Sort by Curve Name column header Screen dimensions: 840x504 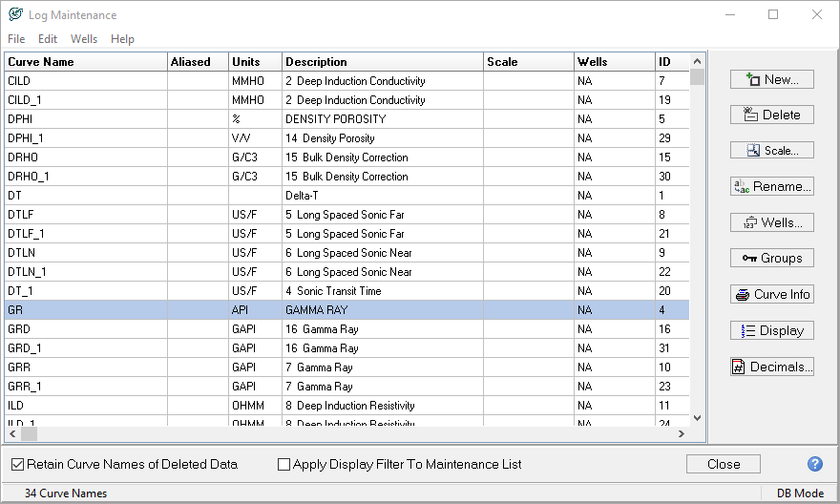(84, 62)
